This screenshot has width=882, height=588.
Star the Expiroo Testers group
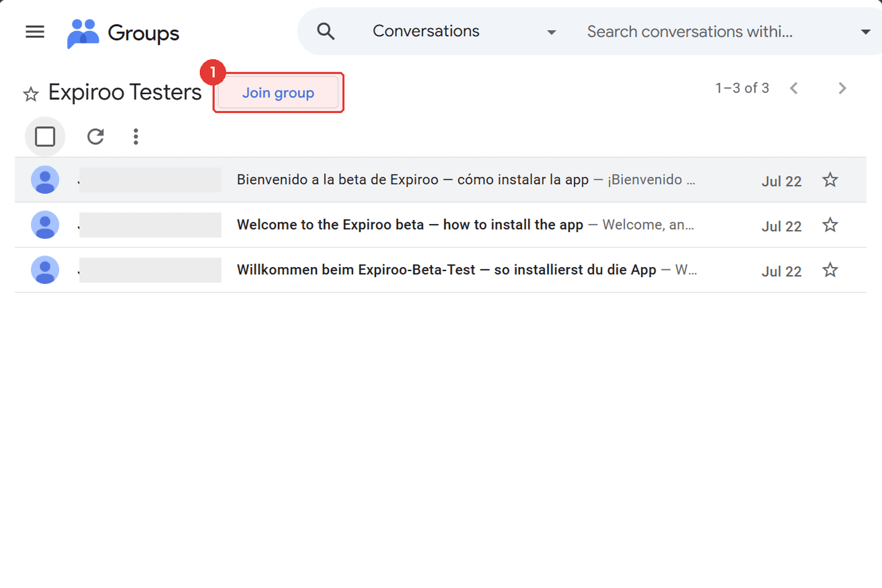coord(31,94)
